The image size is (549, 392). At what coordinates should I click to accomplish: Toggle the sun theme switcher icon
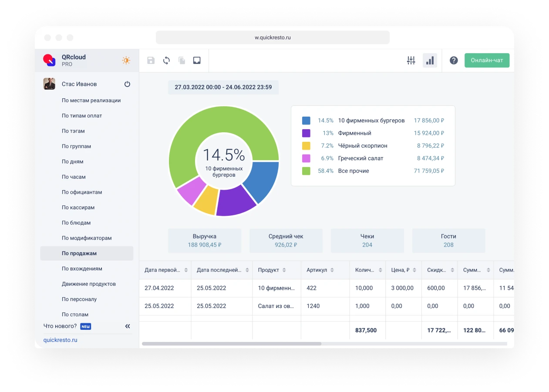pyautogui.click(x=126, y=60)
